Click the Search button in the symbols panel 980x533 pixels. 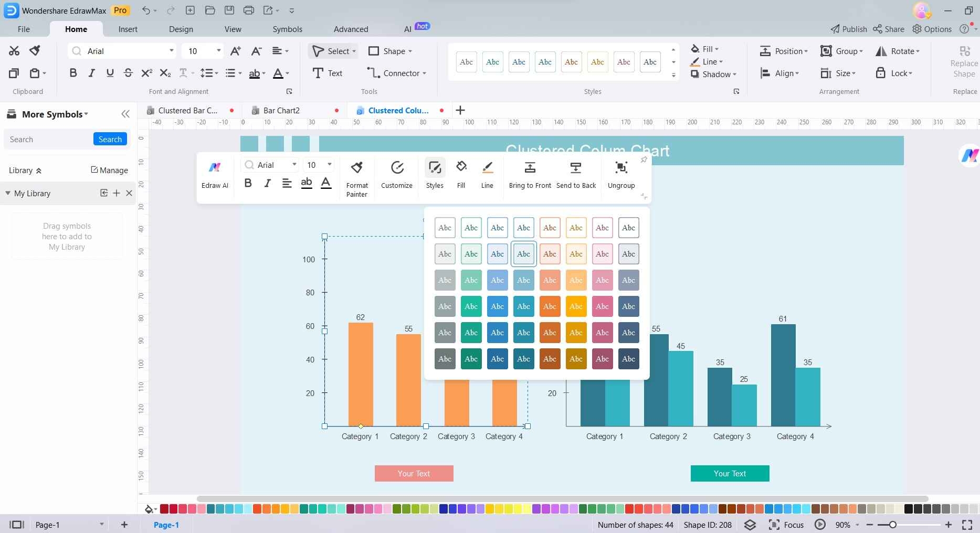[110, 139]
